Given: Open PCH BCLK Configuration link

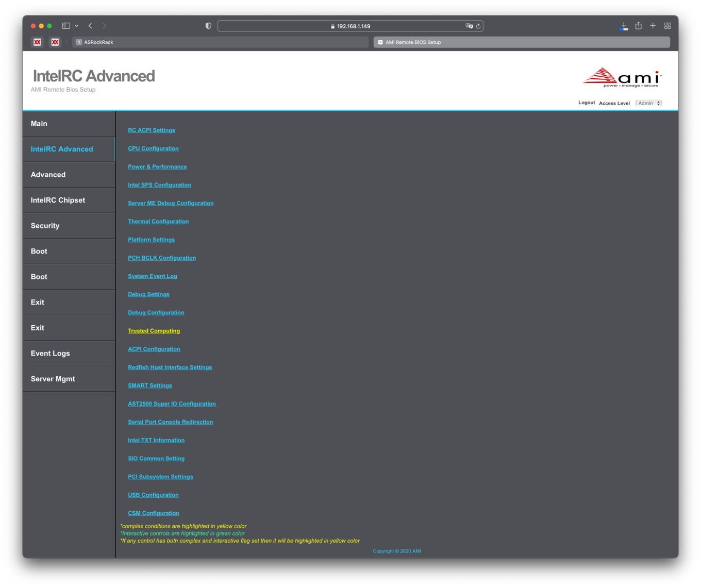Looking at the screenshot, I should point(162,258).
